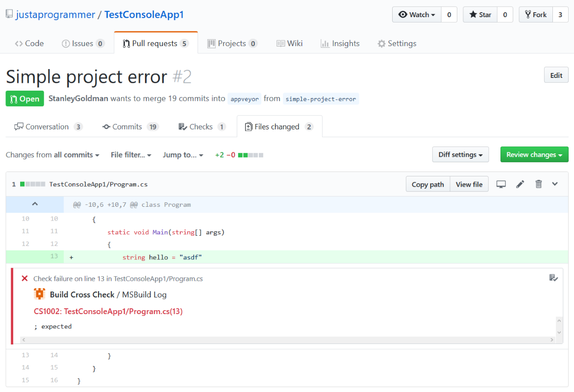This screenshot has height=392, width=574.
Task: Open the Review changes dropdown
Action: [x=534, y=154]
